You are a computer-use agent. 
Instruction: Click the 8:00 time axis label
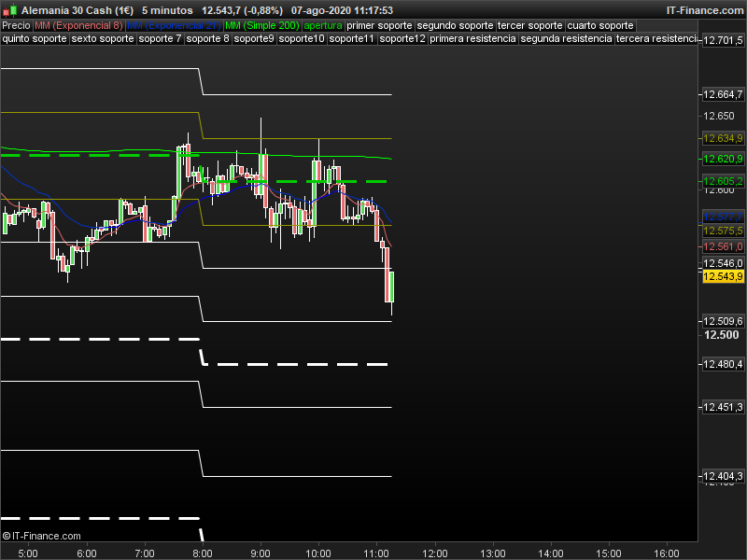pyautogui.click(x=203, y=553)
